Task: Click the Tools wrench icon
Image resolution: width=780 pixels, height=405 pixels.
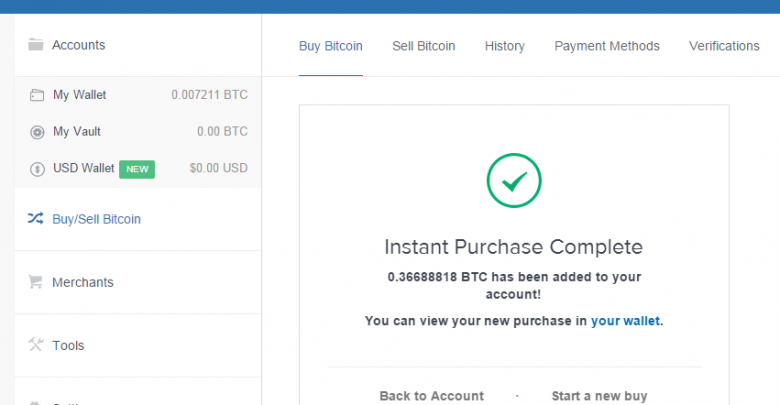Action: click(x=36, y=345)
